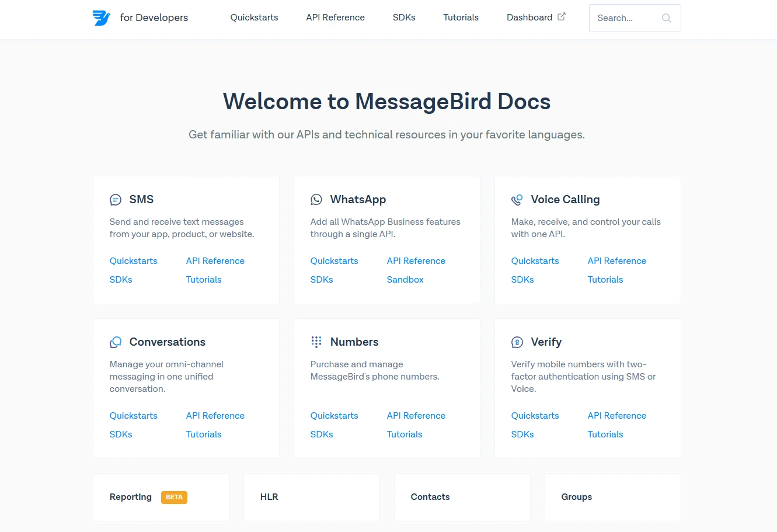777x532 pixels.
Task: Click the Voice Calling phone icon
Action: (517, 200)
